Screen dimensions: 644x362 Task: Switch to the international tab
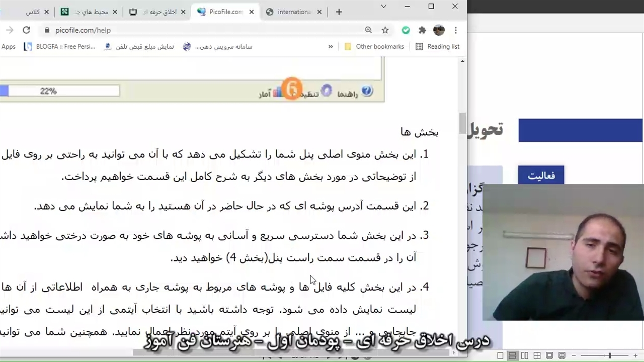[x=294, y=12]
